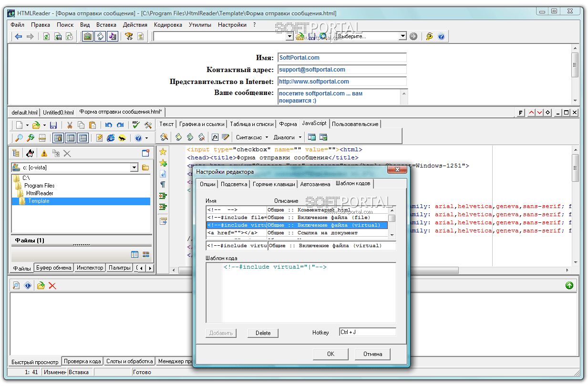Image resolution: width=588 pixels, height=387 pixels.
Task: Open the 'Буфер обмена' side panel tab
Action: pyautogui.click(x=53, y=268)
